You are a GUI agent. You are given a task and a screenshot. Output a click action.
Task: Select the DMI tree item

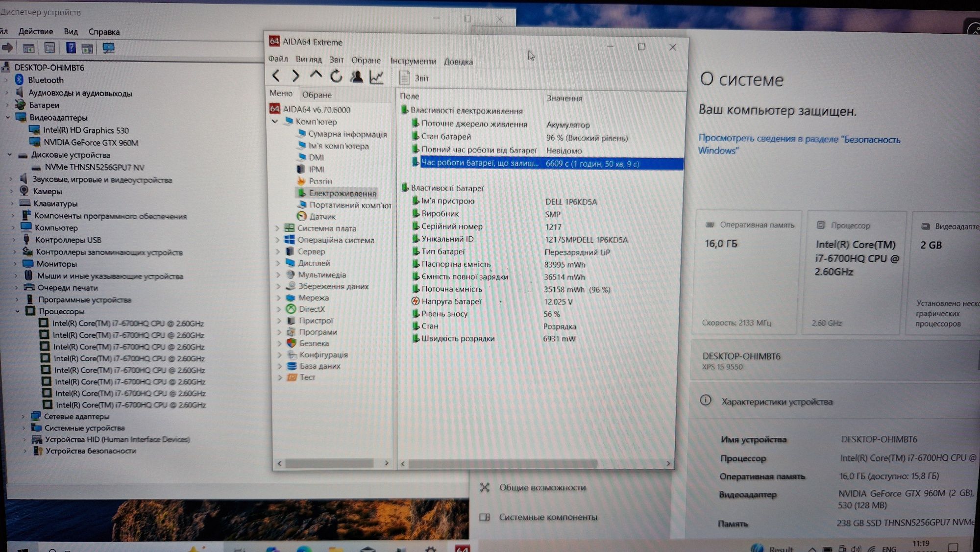[x=311, y=157]
